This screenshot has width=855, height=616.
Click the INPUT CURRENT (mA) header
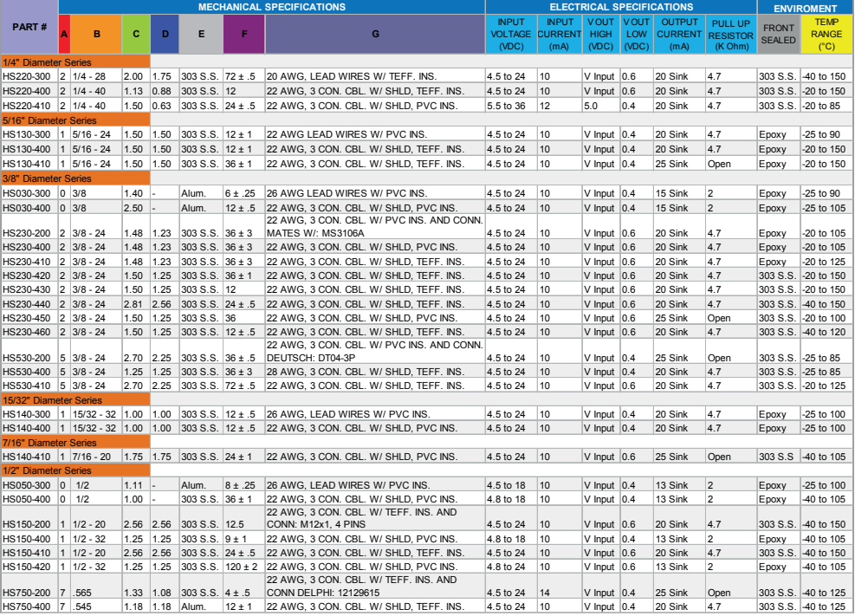pos(560,34)
